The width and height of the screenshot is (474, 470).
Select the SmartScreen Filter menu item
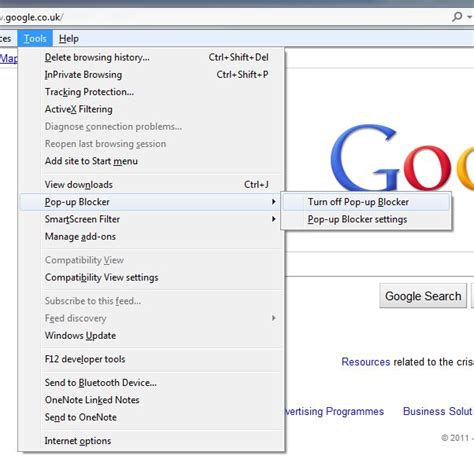(152, 219)
